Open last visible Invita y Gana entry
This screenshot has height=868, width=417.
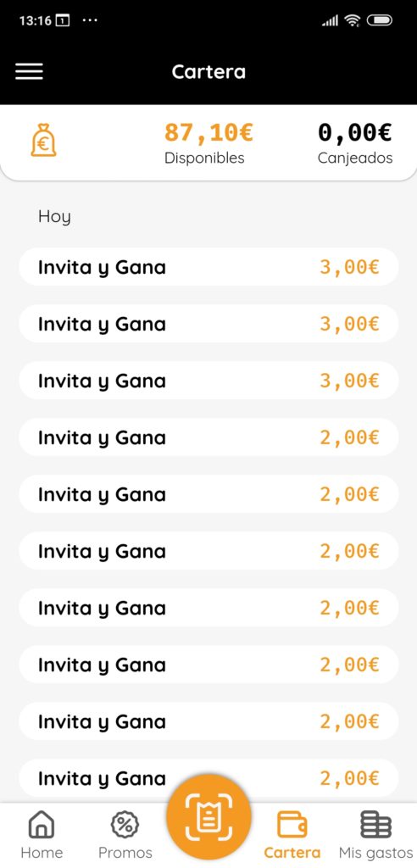pyautogui.click(x=208, y=778)
